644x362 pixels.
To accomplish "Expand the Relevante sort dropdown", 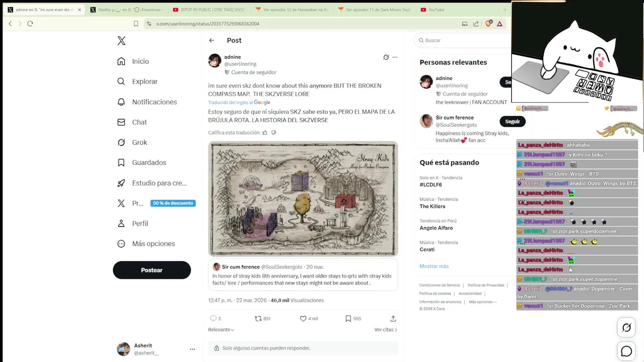I will coord(221,330).
